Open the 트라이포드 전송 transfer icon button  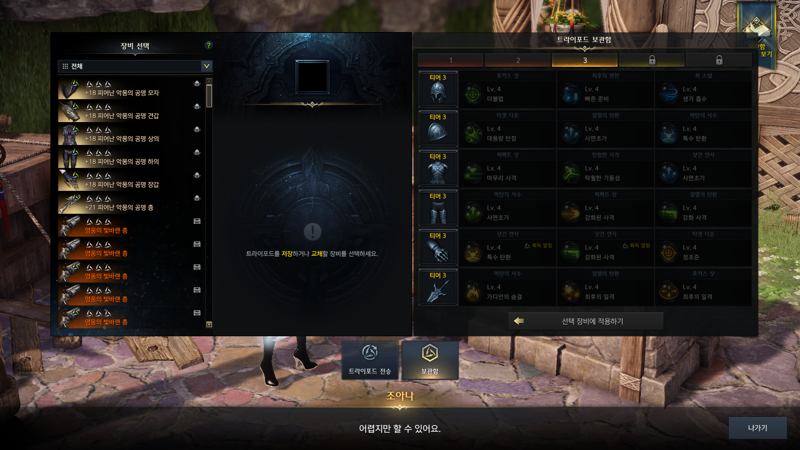click(x=370, y=360)
